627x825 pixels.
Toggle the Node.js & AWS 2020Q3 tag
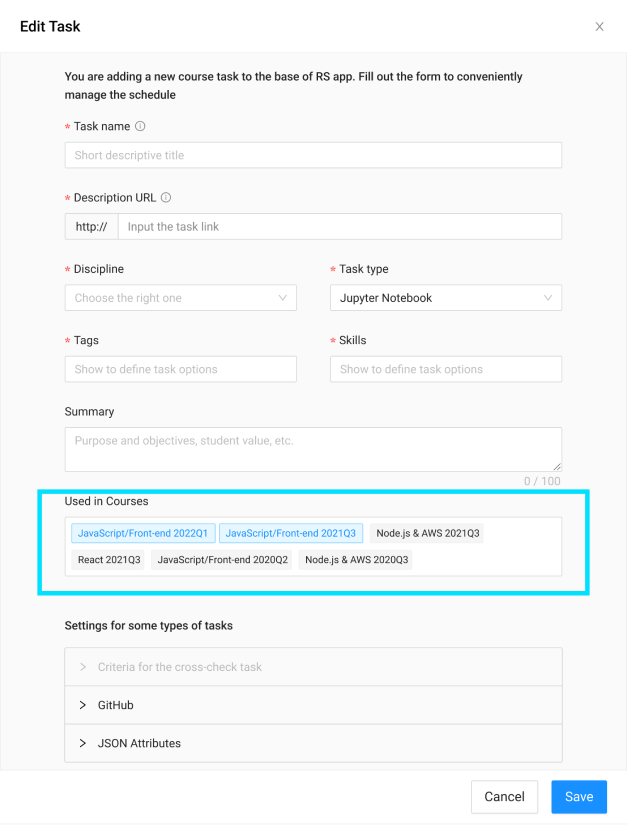point(357,560)
